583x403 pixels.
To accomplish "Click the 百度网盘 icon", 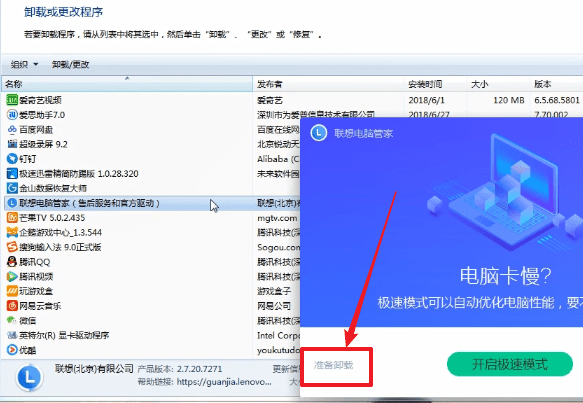I will tap(12, 129).
